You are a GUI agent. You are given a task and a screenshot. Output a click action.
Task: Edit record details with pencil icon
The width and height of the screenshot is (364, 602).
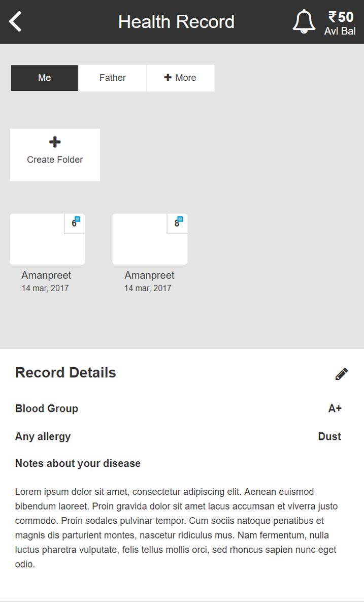click(x=342, y=374)
